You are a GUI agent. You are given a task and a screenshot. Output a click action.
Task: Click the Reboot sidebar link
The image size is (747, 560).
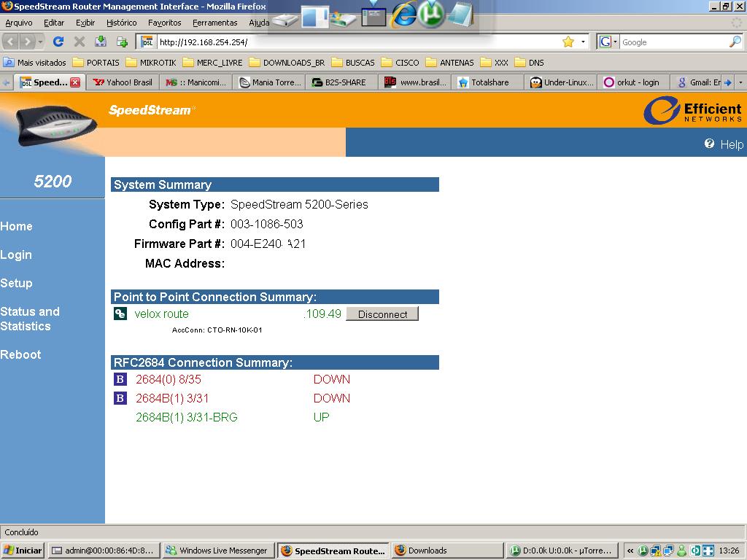pyautogui.click(x=20, y=354)
